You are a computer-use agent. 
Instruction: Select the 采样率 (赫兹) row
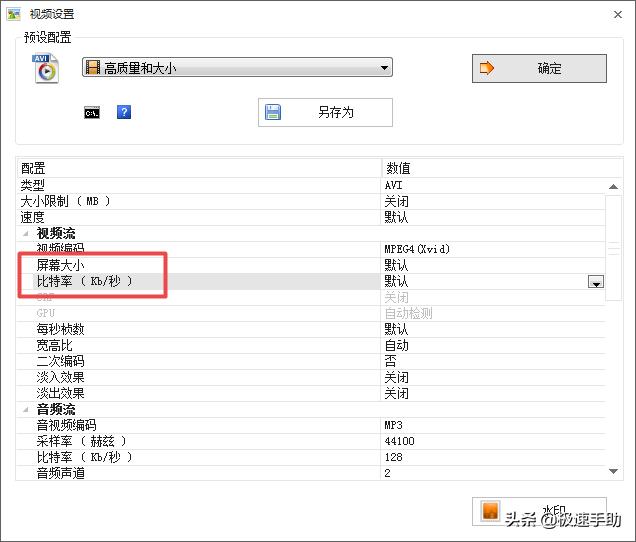pyautogui.click(x=311, y=441)
